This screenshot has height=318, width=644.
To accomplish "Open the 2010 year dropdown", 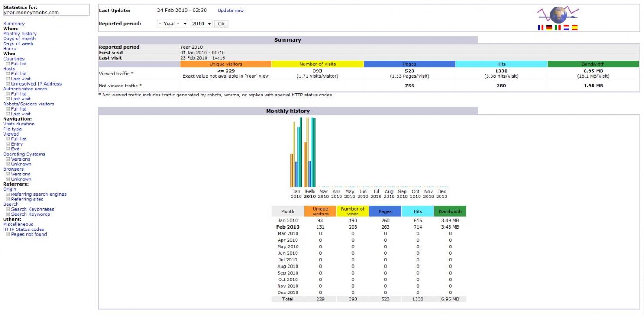I will (201, 24).
